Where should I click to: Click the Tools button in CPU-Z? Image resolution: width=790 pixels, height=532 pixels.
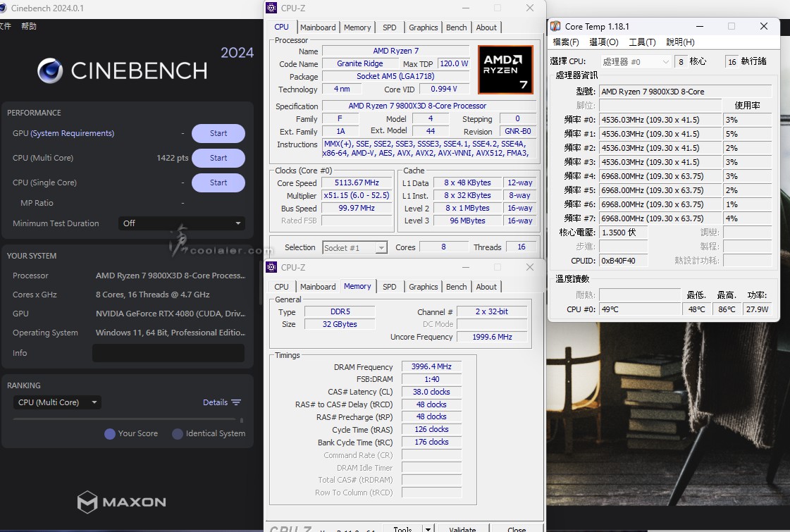point(402,528)
